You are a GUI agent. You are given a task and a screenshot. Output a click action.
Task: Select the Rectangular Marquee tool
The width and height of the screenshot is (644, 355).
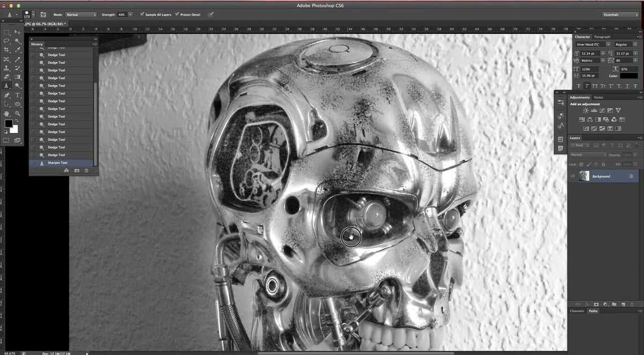pyautogui.click(x=7, y=32)
